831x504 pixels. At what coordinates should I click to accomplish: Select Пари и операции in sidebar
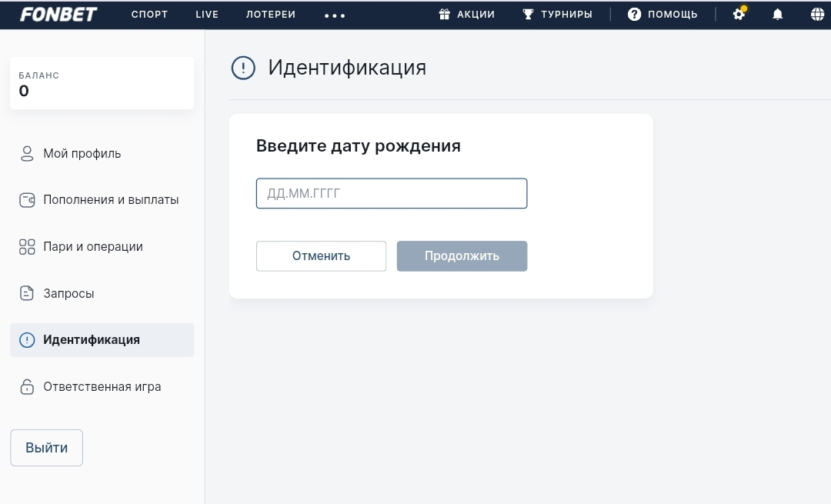[x=93, y=247]
